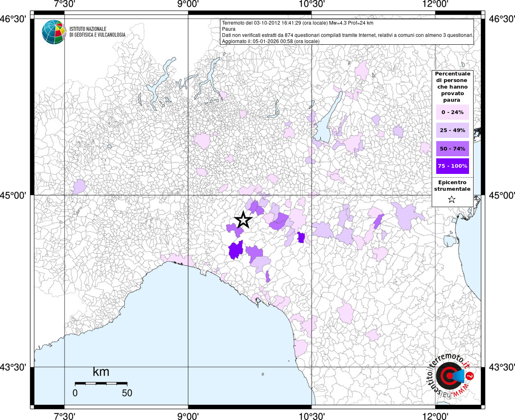Viewport: 515px width, 420px height.
Task: Click the top axis label 7°30'
Action: (64, 5)
